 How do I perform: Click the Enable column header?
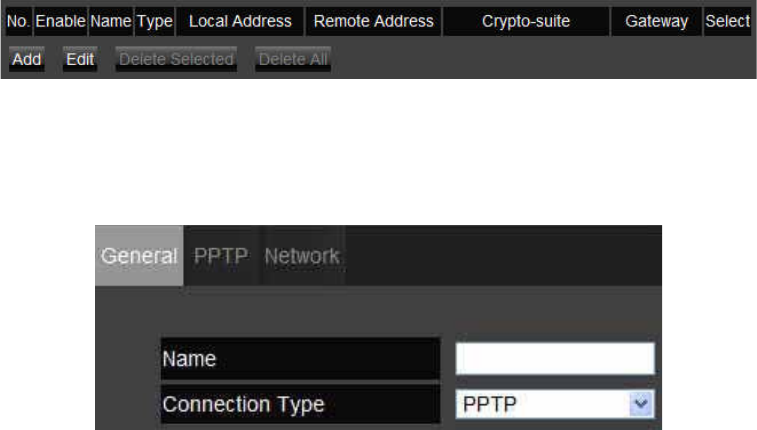coord(60,21)
